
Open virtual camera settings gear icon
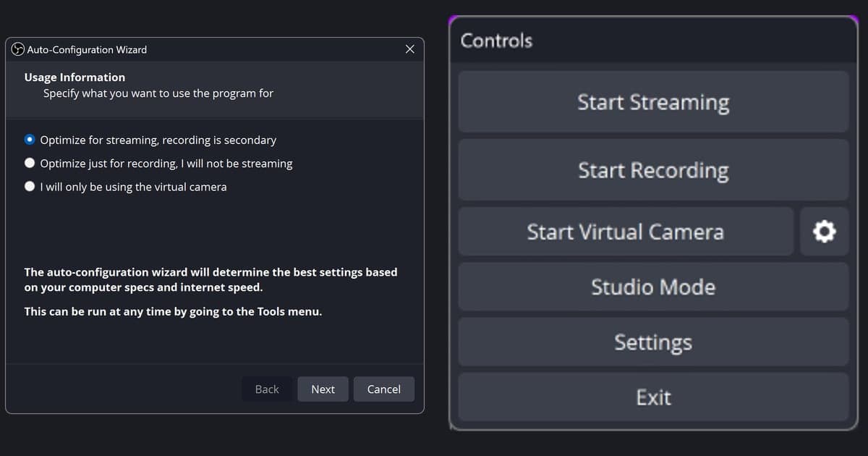(824, 232)
